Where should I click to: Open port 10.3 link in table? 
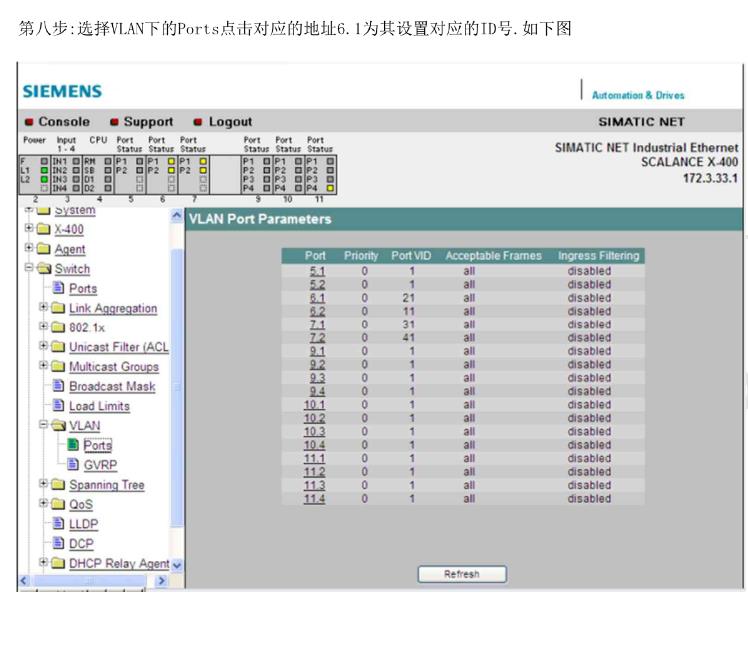coord(315,432)
